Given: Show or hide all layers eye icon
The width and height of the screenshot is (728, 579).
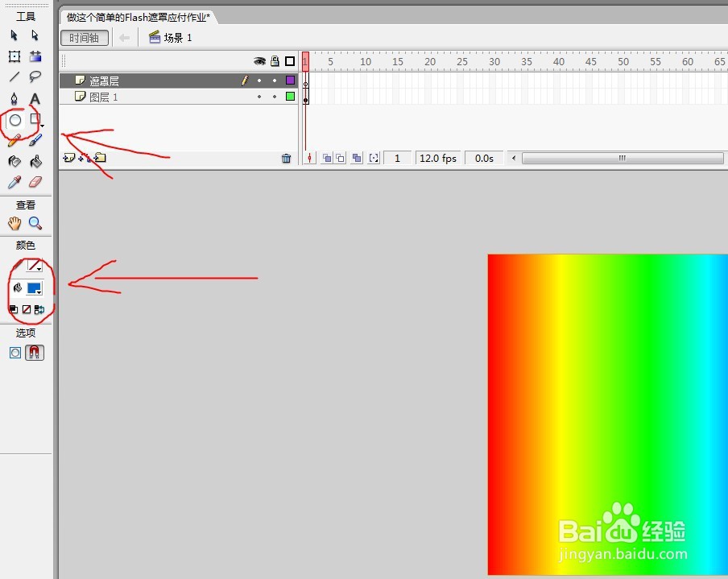Looking at the screenshot, I should pyautogui.click(x=259, y=61).
